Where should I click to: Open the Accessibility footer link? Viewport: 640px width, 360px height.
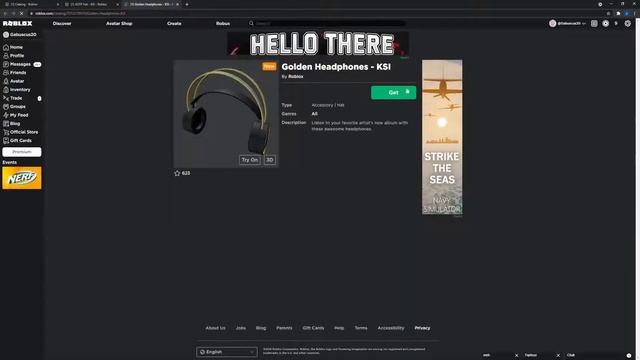pos(391,328)
